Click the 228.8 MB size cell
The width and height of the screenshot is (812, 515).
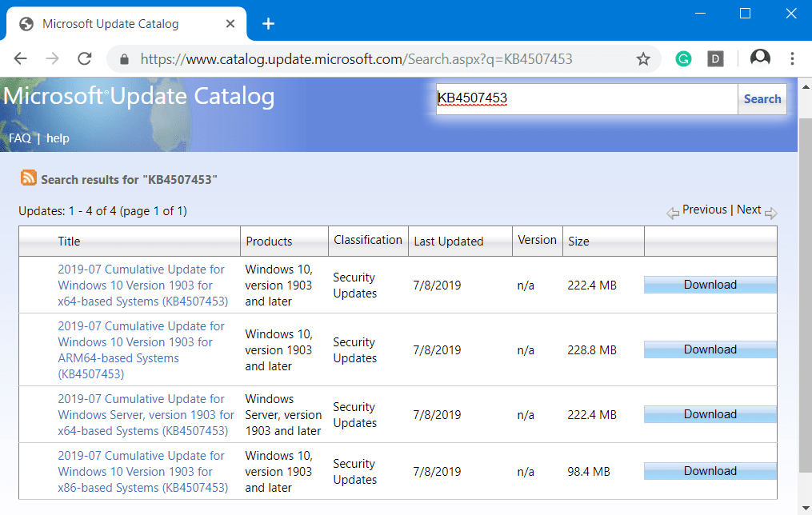(x=592, y=350)
